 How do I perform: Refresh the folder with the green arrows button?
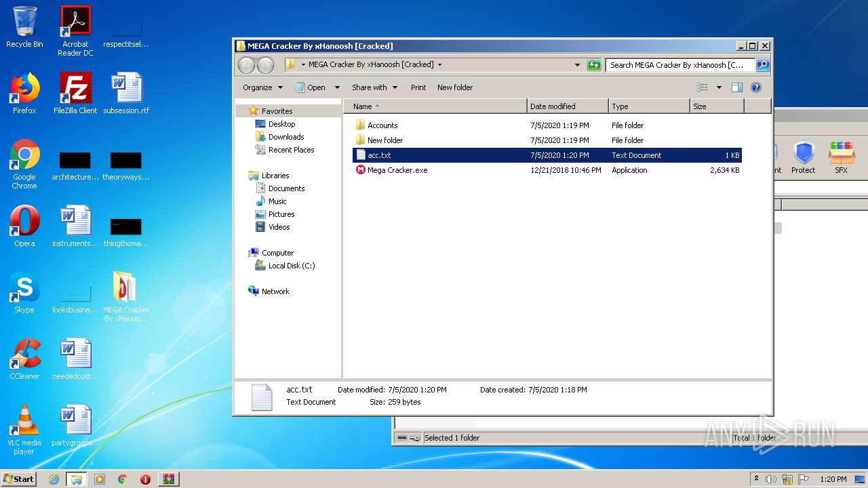[594, 65]
